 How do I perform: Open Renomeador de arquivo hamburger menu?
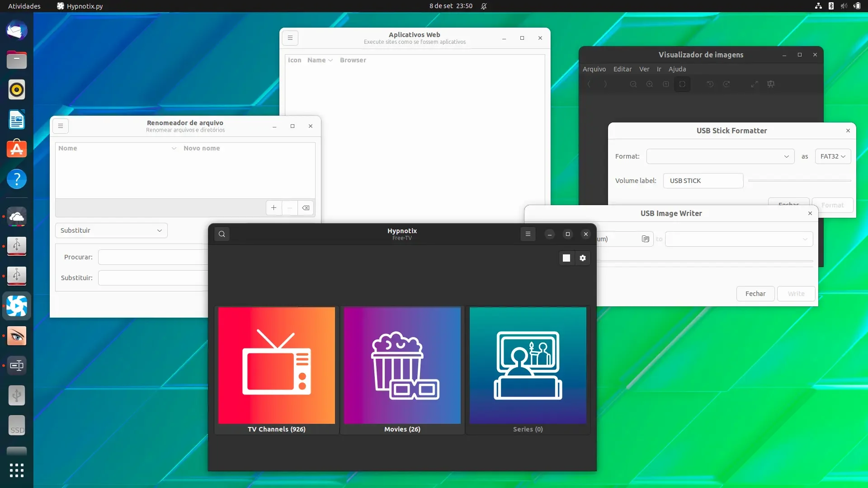[61, 126]
